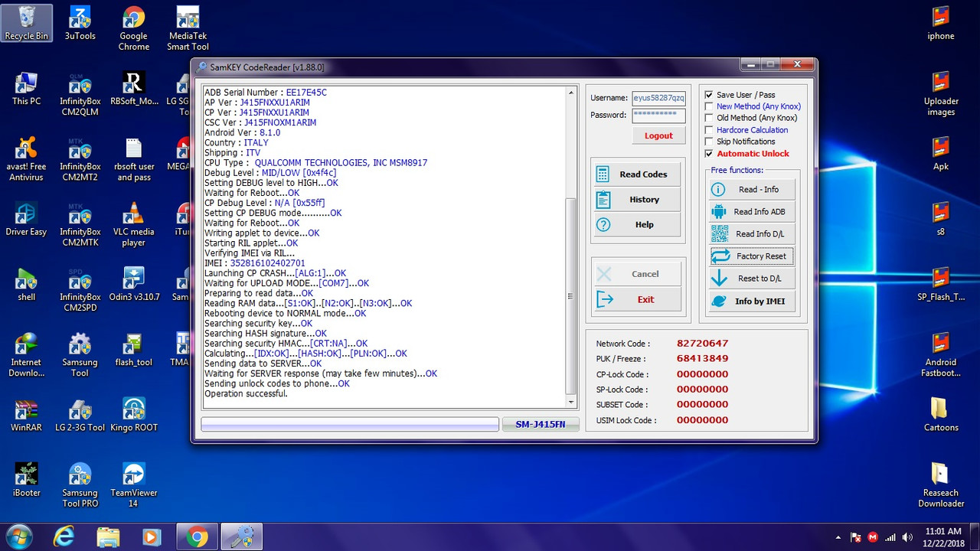The height and width of the screenshot is (551, 980).
Task: Exit the SamKEY CodeReader application
Action: click(x=637, y=300)
